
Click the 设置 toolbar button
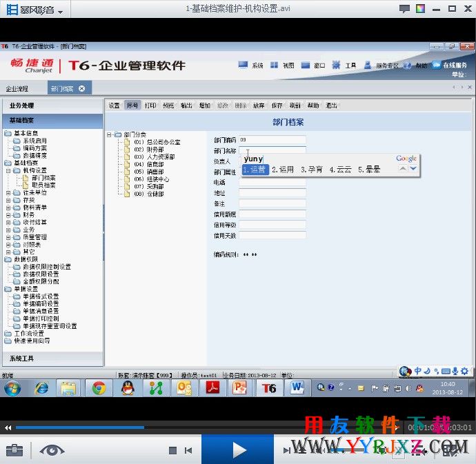114,105
